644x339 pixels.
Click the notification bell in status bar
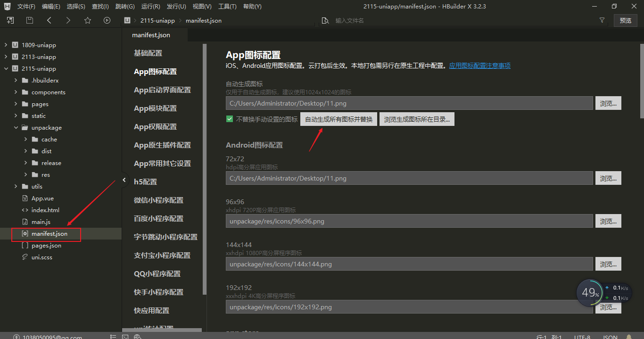point(629,337)
